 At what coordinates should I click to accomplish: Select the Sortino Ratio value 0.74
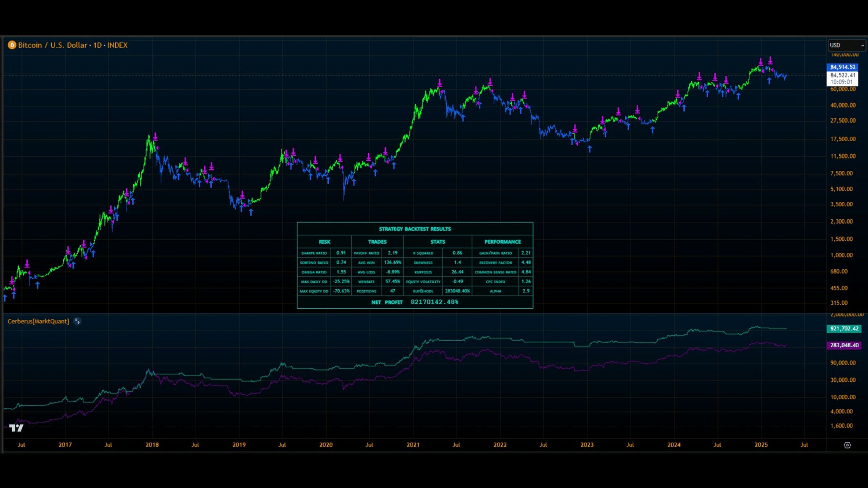341,262
